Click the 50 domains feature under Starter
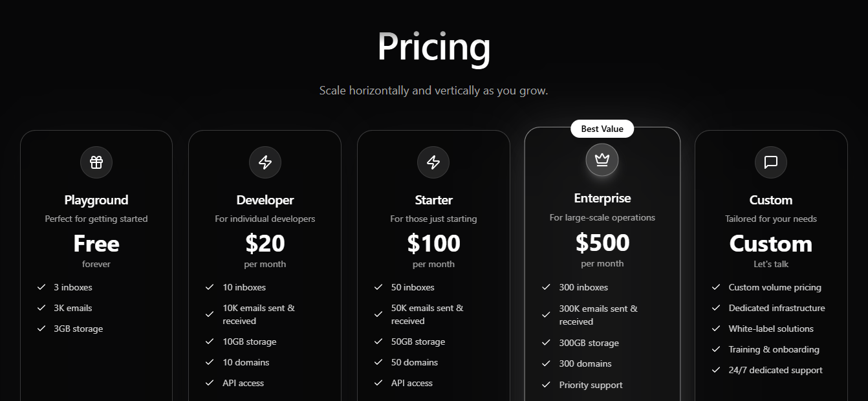This screenshot has width=868, height=401. click(413, 362)
